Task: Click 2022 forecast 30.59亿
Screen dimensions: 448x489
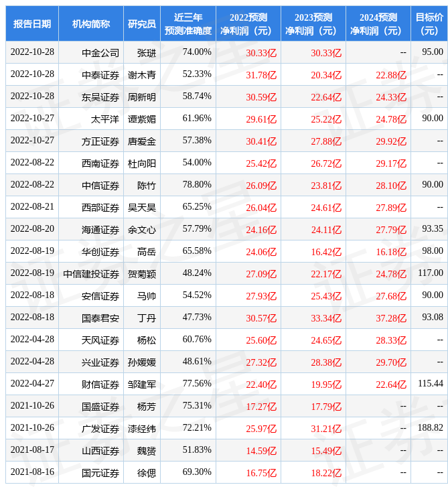Action: point(261,97)
